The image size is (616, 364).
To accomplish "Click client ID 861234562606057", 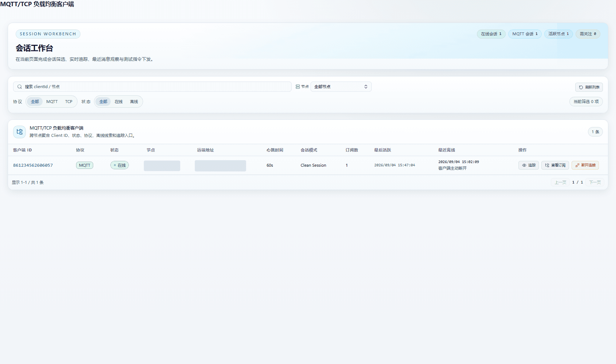I will [x=33, y=165].
